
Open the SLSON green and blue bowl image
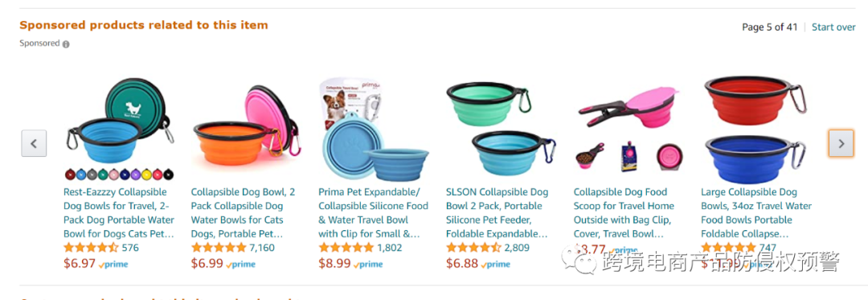pos(501,129)
